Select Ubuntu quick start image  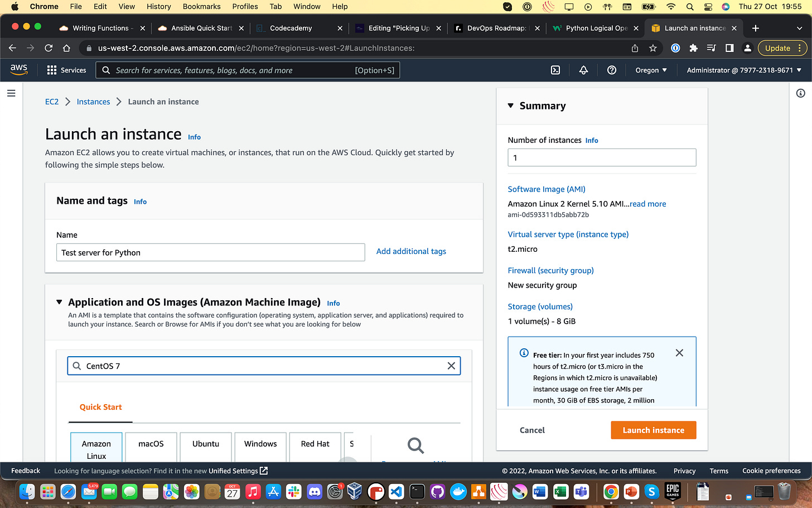tap(206, 447)
